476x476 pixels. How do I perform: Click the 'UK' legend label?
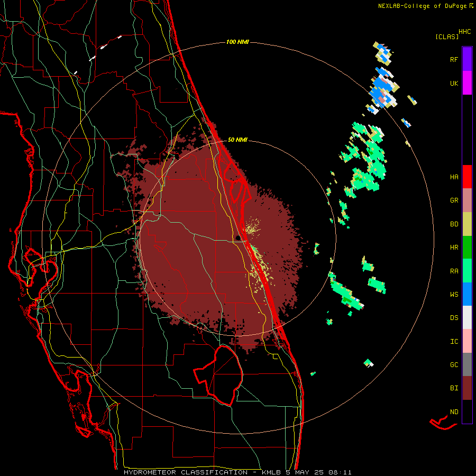click(454, 83)
